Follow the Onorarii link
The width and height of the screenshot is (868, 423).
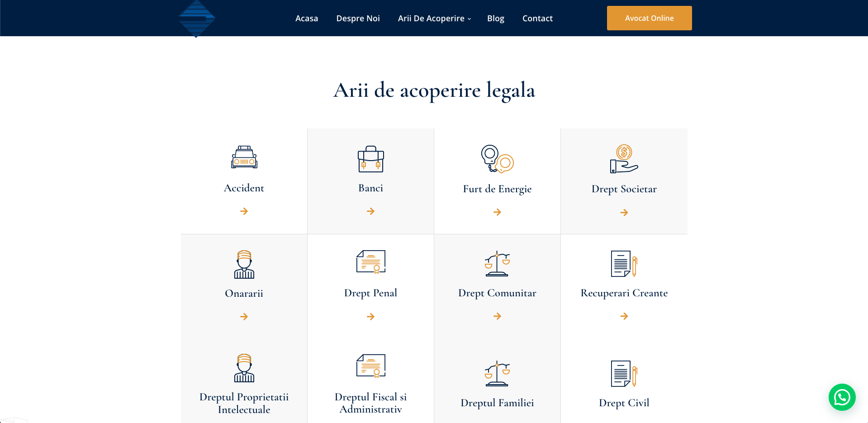(244, 293)
